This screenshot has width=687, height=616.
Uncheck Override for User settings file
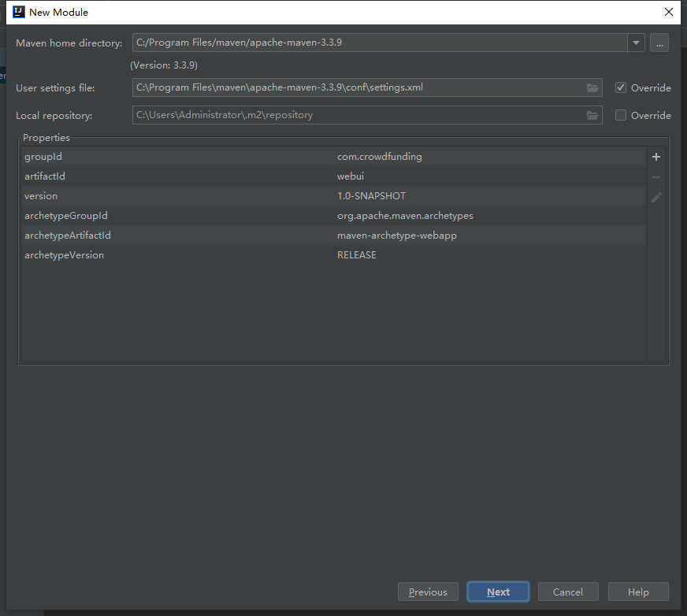[x=620, y=87]
